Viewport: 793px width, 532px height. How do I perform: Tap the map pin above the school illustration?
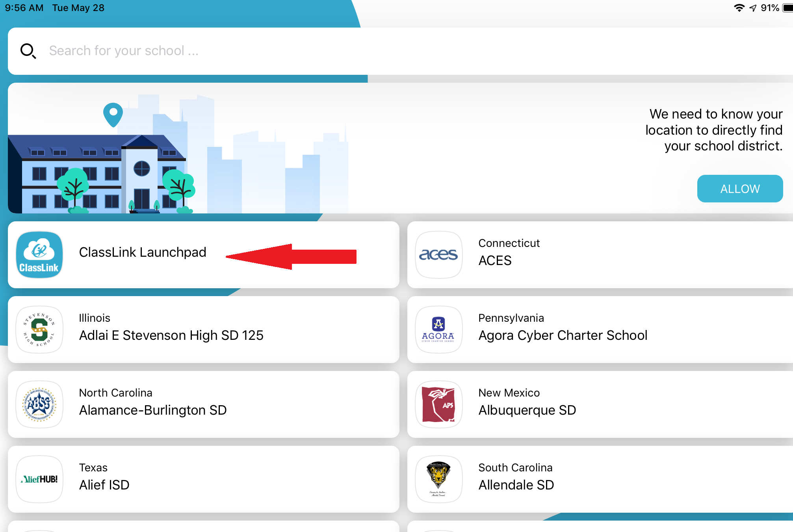[113, 115]
